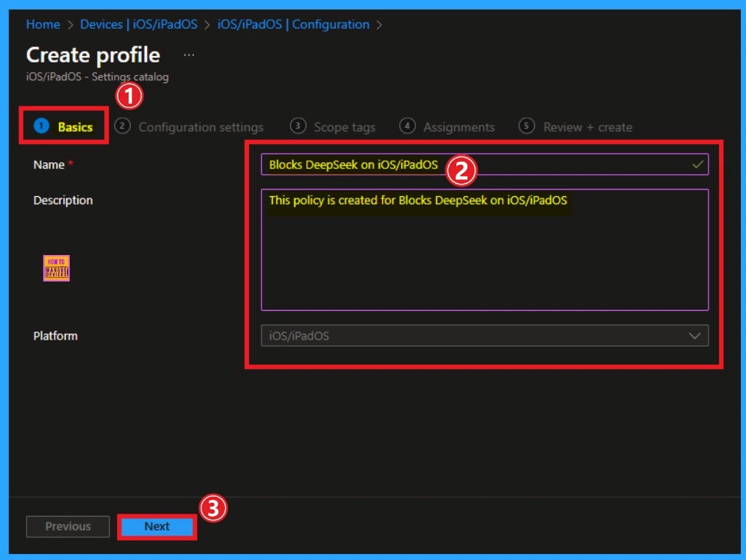Click the How To Manage Devices logo
This screenshot has height=560, width=746.
point(57,268)
